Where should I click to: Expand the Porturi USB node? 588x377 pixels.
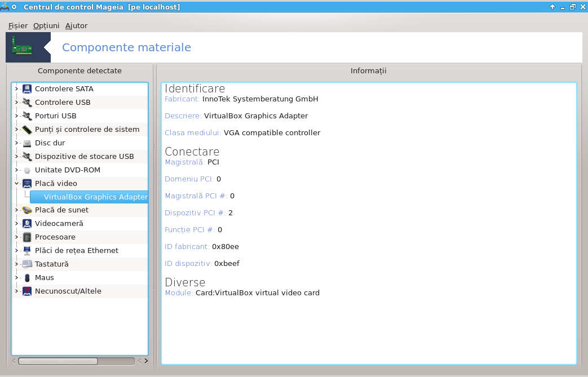click(x=16, y=116)
